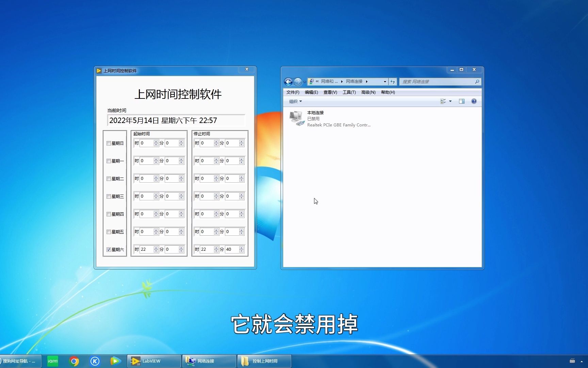Expand the address bar history dropdown
Image resolution: width=588 pixels, height=368 pixels.
click(385, 81)
